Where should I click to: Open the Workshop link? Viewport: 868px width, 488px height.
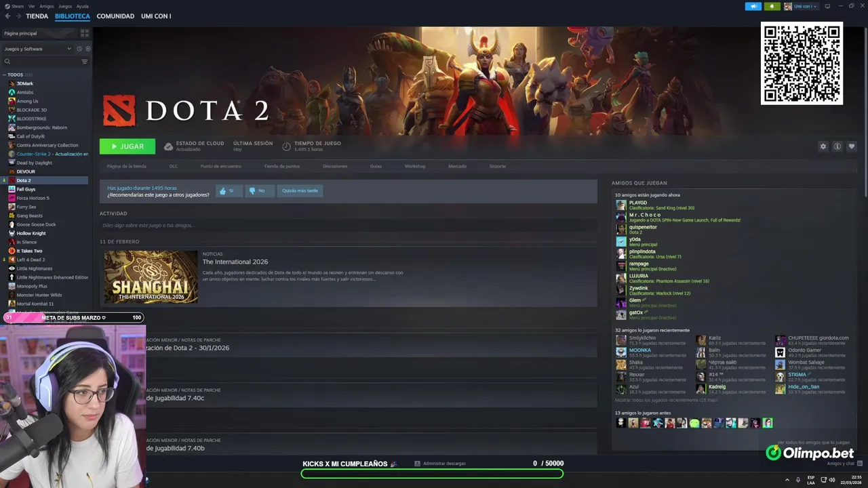point(415,166)
